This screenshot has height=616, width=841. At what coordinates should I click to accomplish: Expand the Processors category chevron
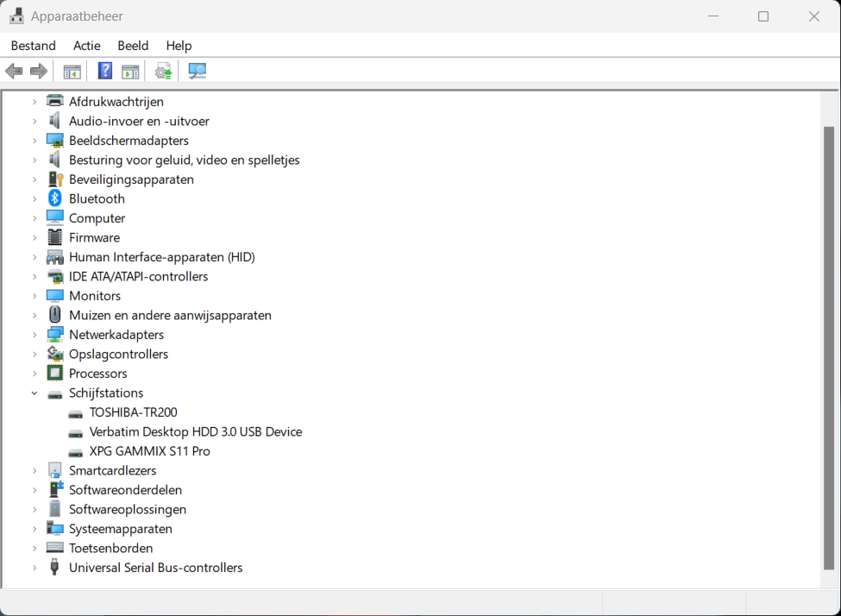point(35,373)
